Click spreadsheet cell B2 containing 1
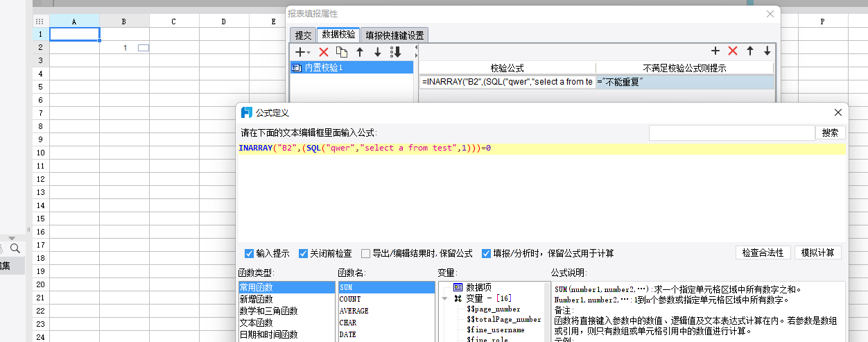 coord(125,47)
